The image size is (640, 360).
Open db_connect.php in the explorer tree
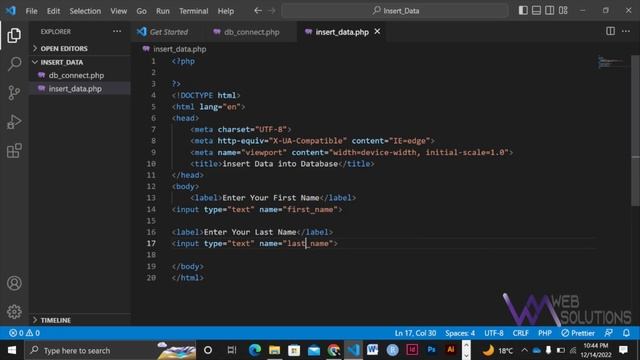point(76,76)
